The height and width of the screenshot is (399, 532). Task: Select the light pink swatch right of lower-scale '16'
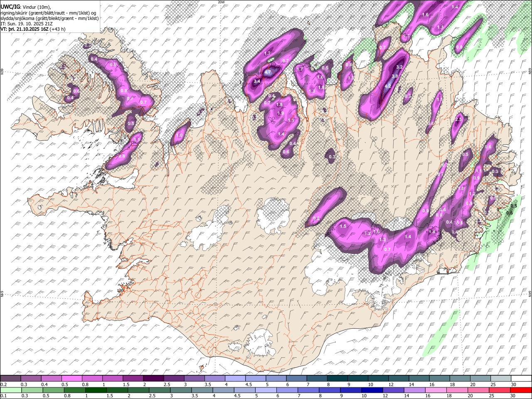[436, 390]
